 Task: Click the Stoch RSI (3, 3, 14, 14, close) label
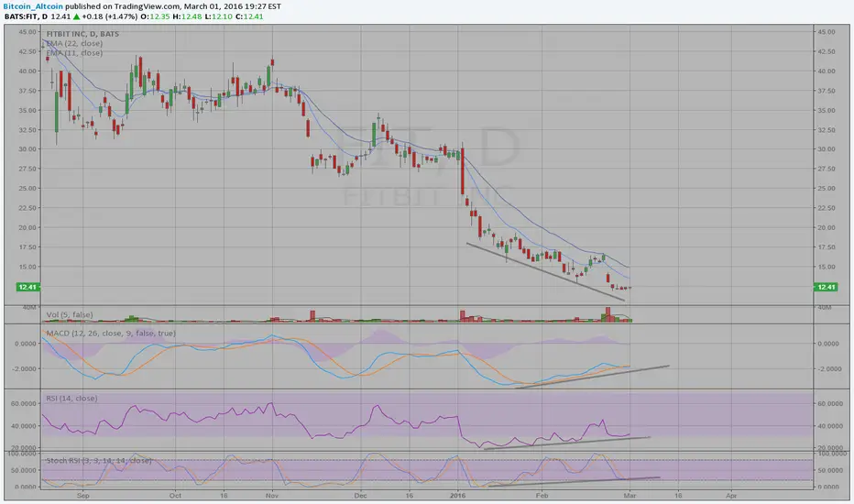coord(99,460)
